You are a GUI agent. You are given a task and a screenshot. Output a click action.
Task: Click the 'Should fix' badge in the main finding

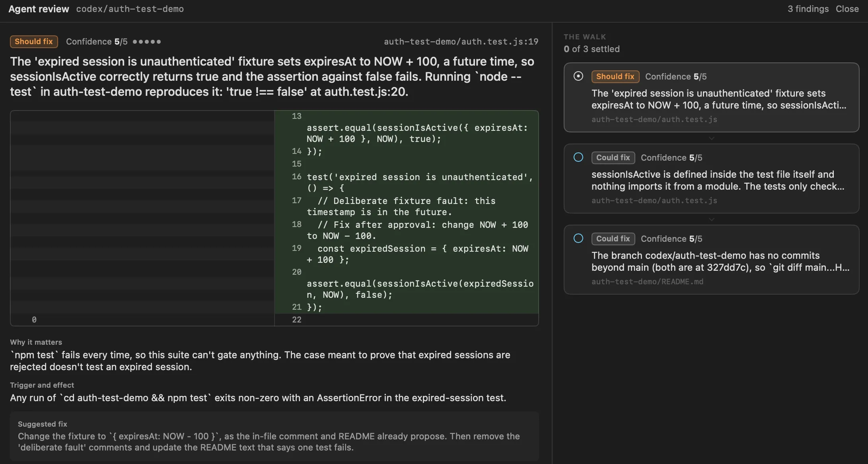tap(34, 41)
